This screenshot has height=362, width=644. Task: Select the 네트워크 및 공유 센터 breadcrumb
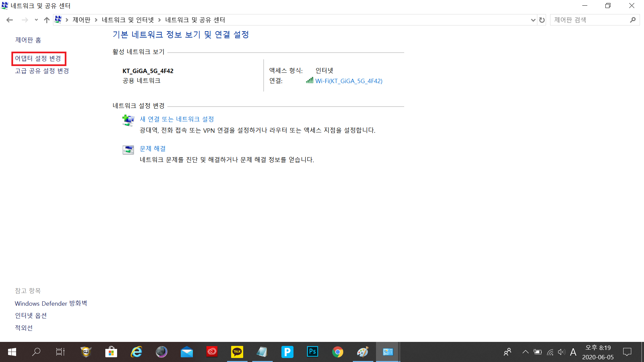[195, 20]
